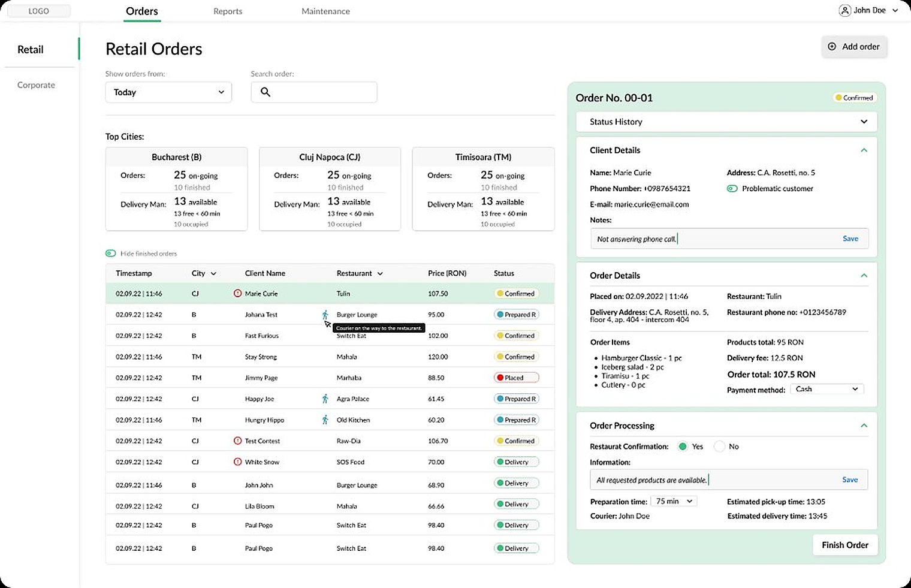Select No for restaurant confirmation
The height and width of the screenshot is (588, 911).
(x=719, y=447)
